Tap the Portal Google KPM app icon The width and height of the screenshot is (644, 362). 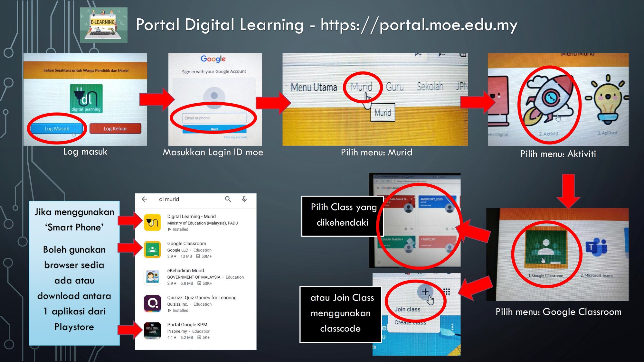click(x=152, y=330)
